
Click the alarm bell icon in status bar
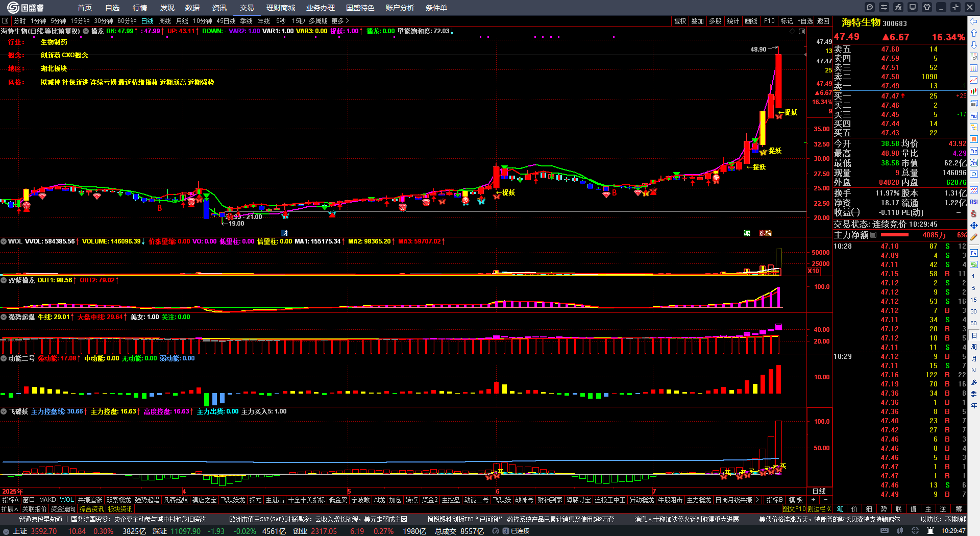931,531
